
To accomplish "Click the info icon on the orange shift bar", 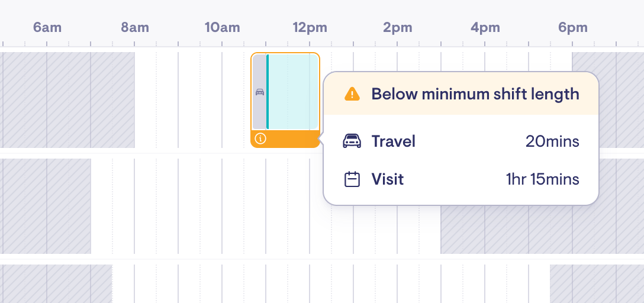I will 260,139.
